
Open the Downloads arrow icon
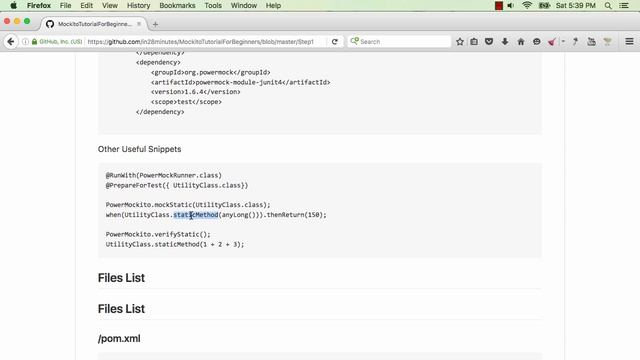click(x=505, y=42)
